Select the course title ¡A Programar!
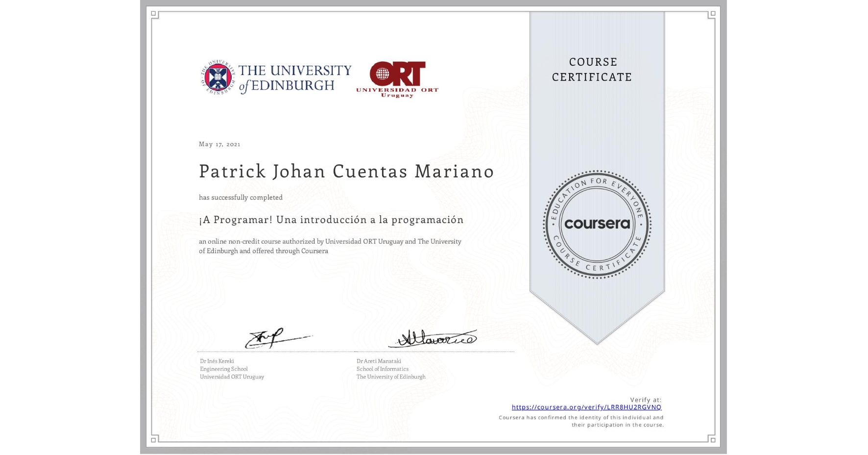Screen dimensions: 868x455 (331, 220)
